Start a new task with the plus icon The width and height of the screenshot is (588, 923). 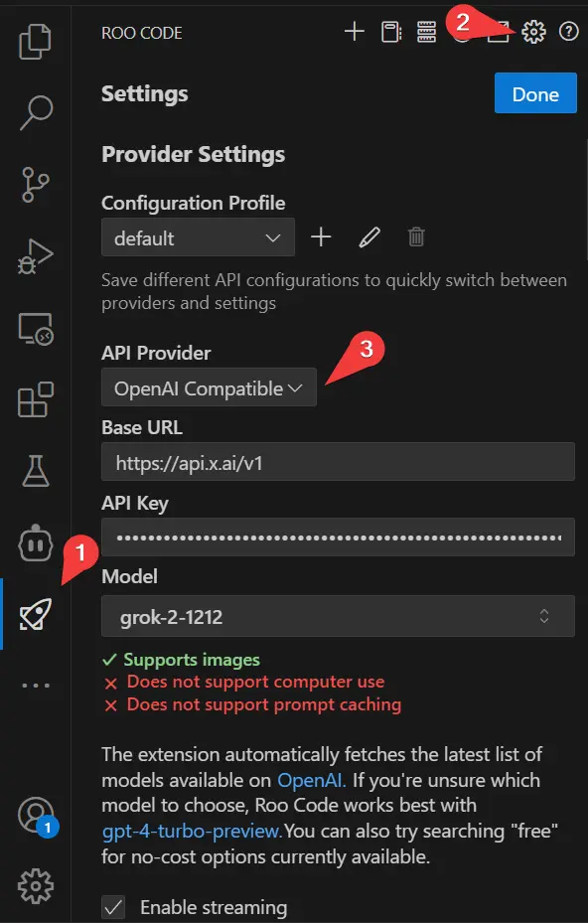pyautogui.click(x=354, y=32)
